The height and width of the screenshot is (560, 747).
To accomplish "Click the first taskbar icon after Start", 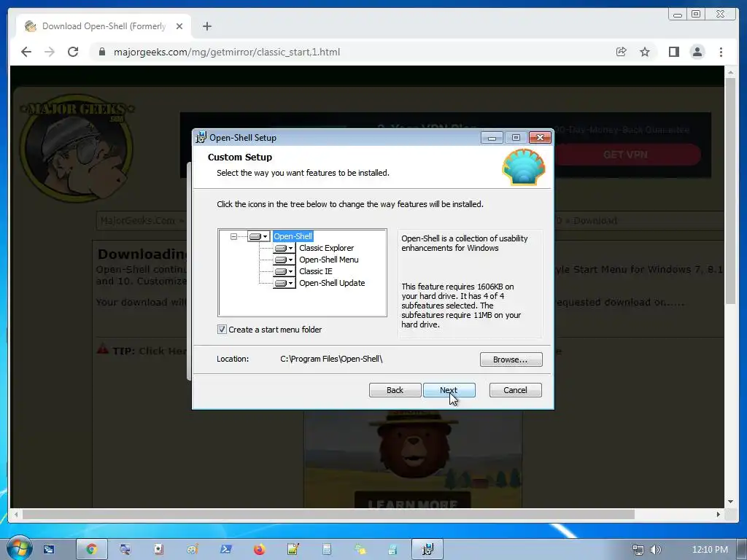I will [x=49, y=550].
